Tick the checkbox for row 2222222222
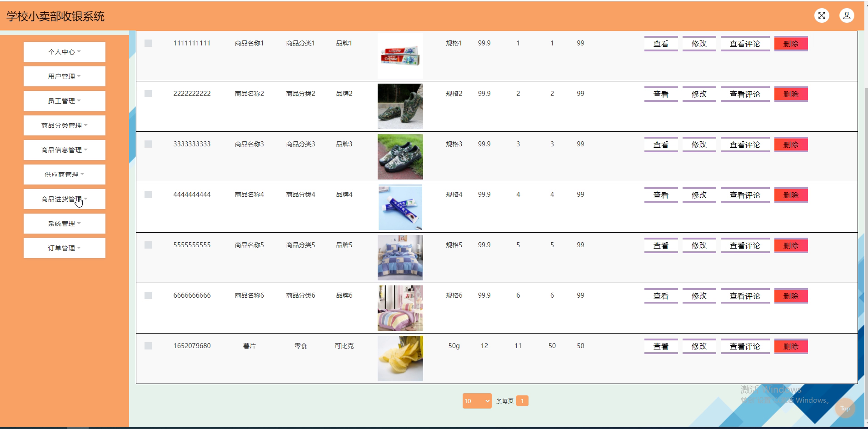The width and height of the screenshot is (868, 429). pyautogui.click(x=148, y=94)
